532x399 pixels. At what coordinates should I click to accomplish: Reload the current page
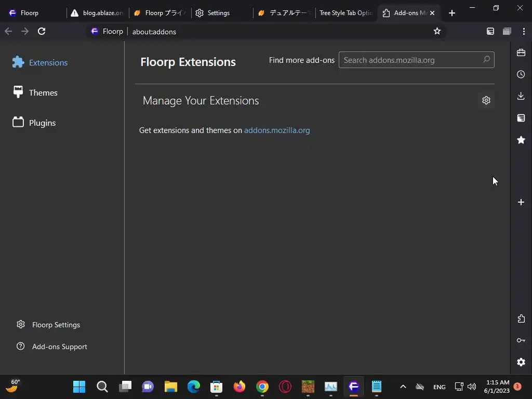point(42,32)
